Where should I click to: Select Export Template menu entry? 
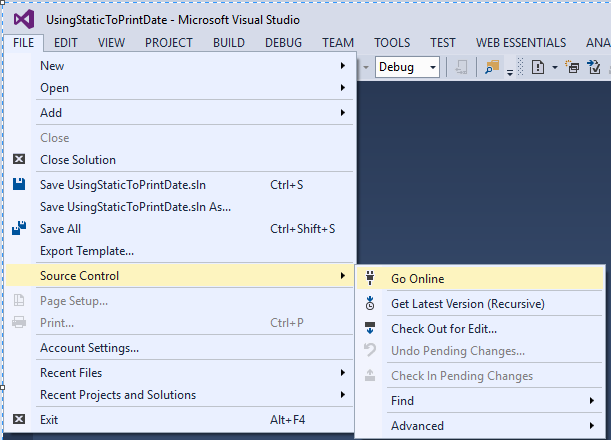[x=87, y=251]
